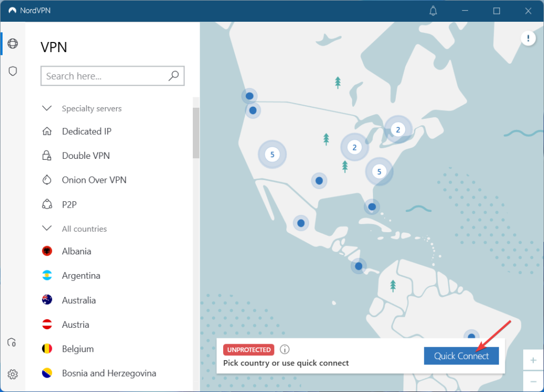Click the shield timer icon above settings

click(x=12, y=343)
